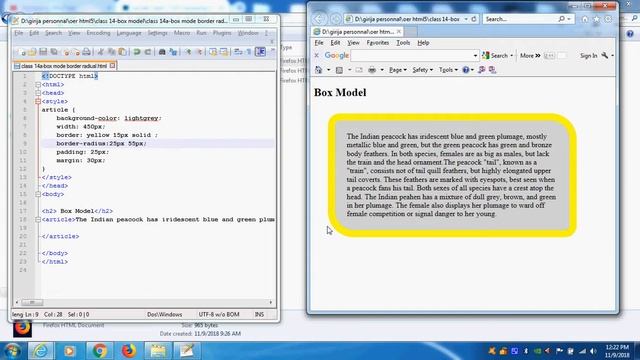Click More on the Google toolbar

(530, 56)
